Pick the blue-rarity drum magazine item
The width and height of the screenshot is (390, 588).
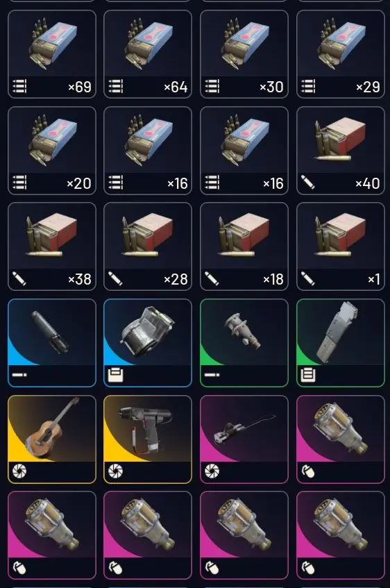(148, 343)
